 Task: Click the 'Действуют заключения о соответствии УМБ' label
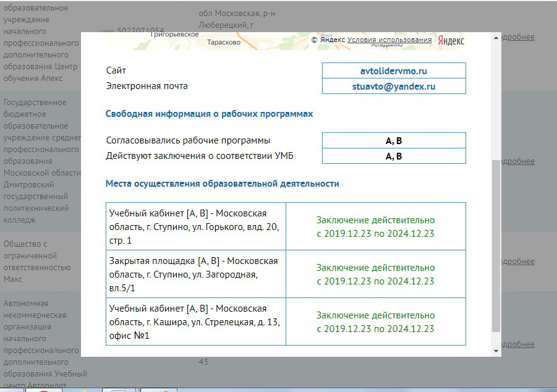(200, 156)
